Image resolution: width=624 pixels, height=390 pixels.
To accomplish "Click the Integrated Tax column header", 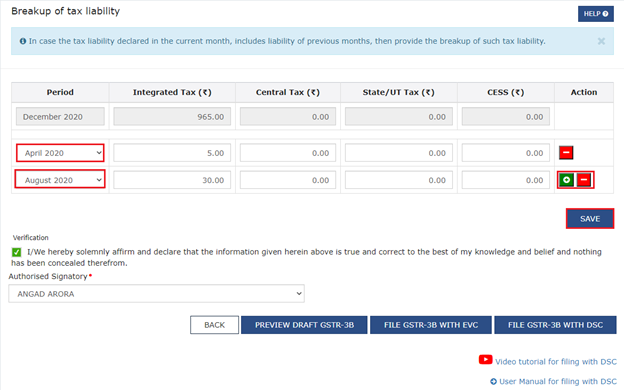I will click(172, 92).
